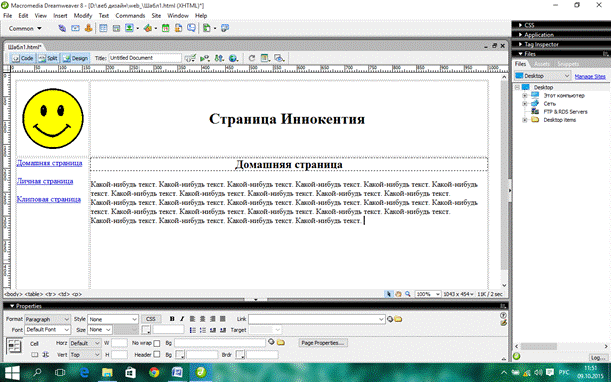This screenshot has width=611, height=382.
Task: Open the Desktop site dropdown in Files panel
Action: tap(542, 76)
